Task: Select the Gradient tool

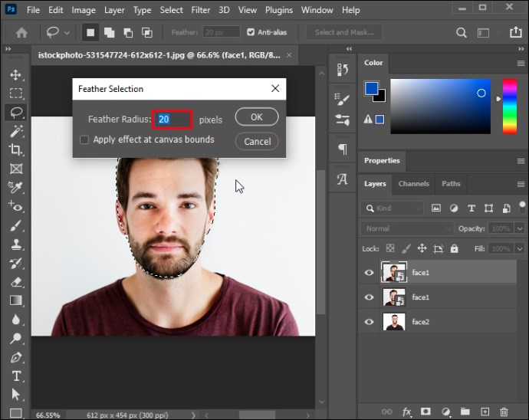Action: (x=16, y=300)
